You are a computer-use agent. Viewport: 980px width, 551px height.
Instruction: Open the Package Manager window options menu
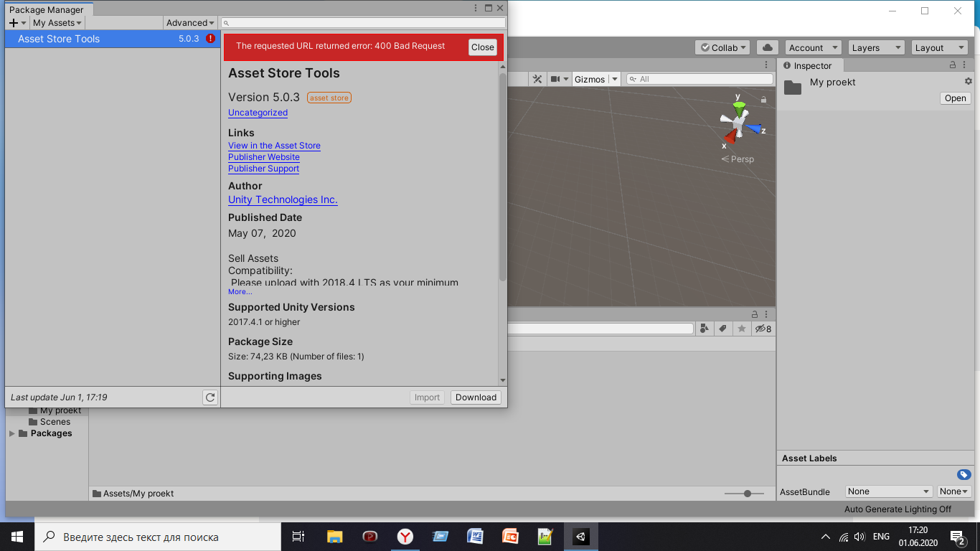click(x=476, y=9)
